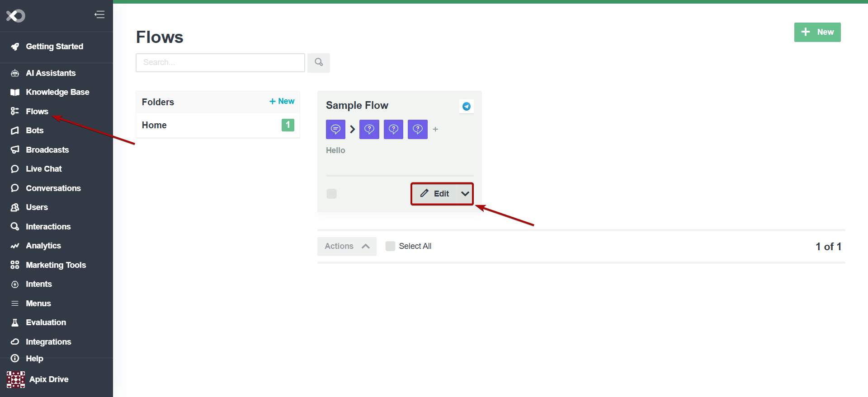Click the Evaluation flask icon
Viewport: 868px width, 397px height.
click(15, 322)
